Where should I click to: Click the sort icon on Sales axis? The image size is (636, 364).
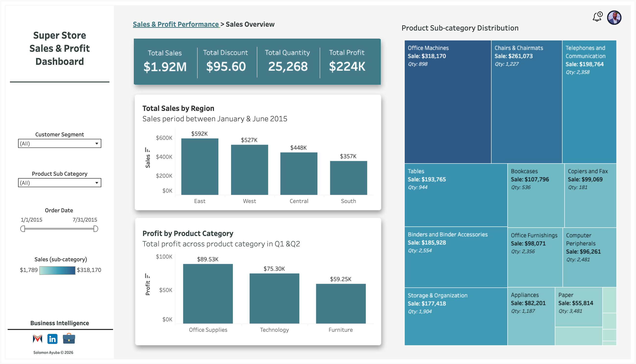pos(148,150)
